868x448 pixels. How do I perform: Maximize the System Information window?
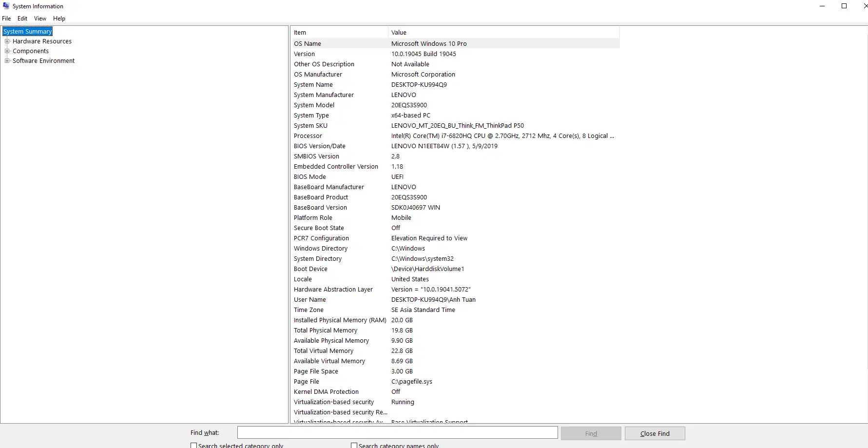844,6
